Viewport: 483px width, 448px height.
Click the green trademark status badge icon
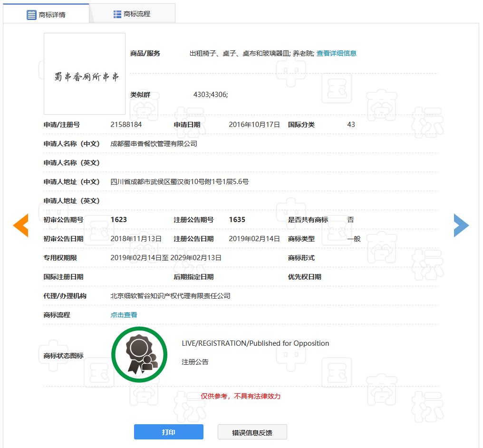139,355
